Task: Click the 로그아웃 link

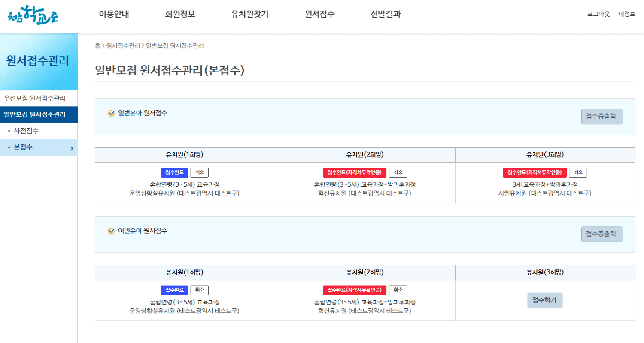Action: (598, 14)
